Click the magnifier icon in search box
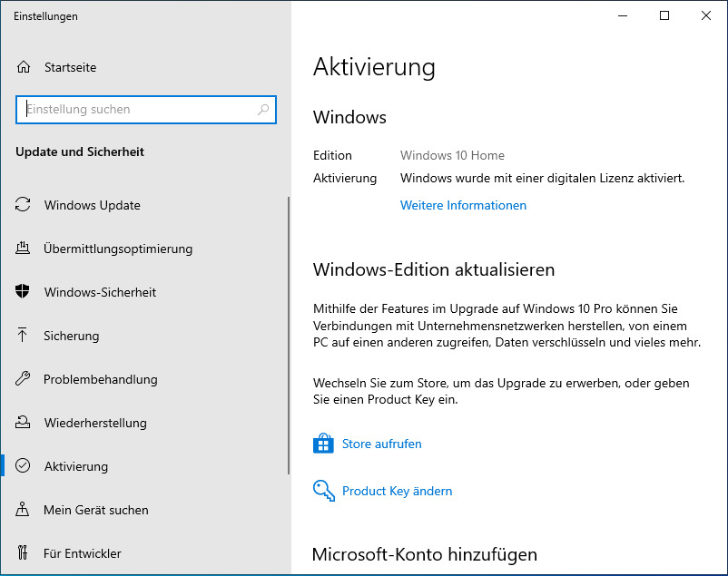This screenshot has width=728, height=576. (263, 110)
